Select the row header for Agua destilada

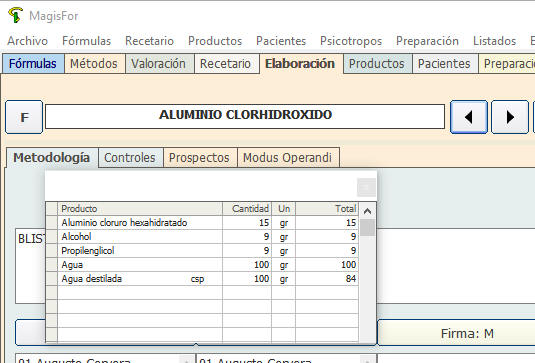tap(52, 279)
